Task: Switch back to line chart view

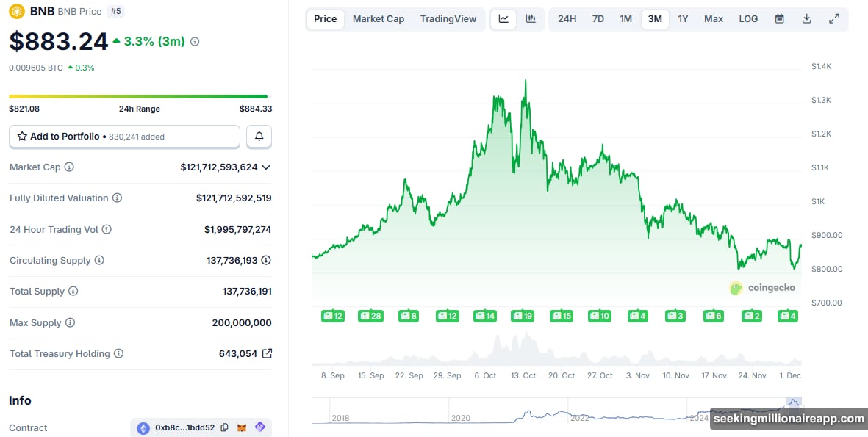Action: click(503, 18)
